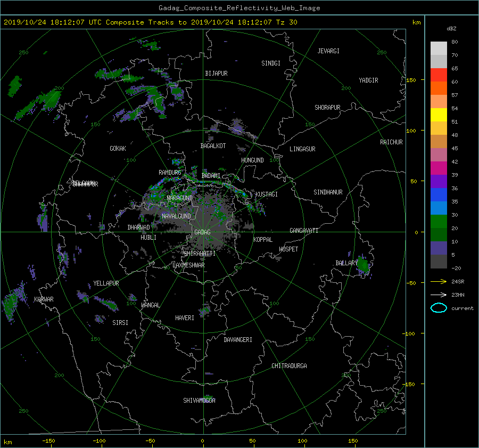Screen dimensions: 479x448
Task: Click the SINDGI city label
Action: (x=271, y=63)
